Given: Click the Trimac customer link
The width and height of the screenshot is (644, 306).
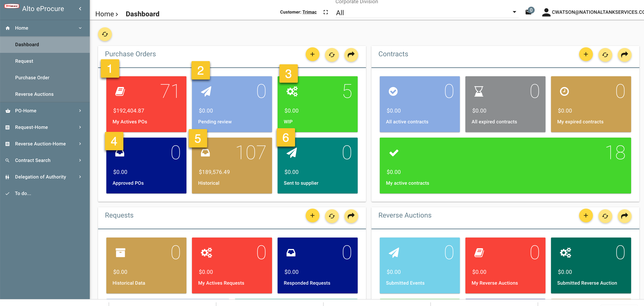Looking at the screenshot, I should (309, 12).
